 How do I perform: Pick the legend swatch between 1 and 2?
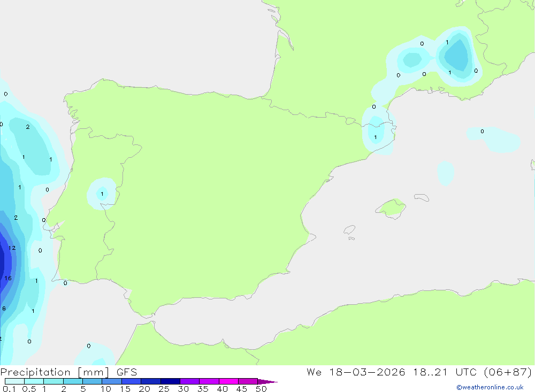(x=53, y=381)
